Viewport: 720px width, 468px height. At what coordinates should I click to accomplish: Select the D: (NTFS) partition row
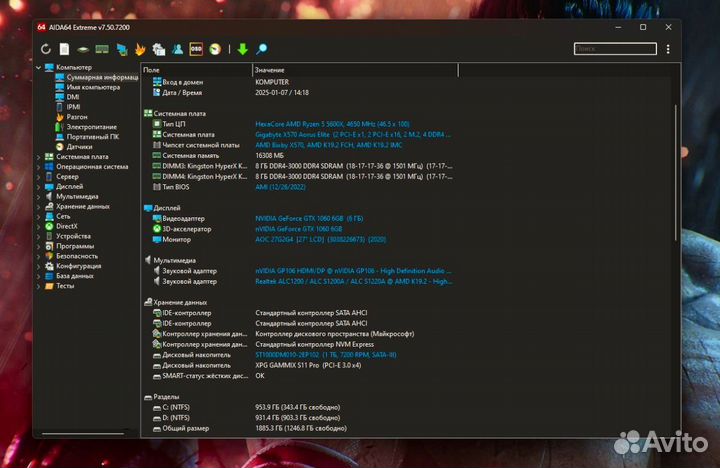[247, 418]
